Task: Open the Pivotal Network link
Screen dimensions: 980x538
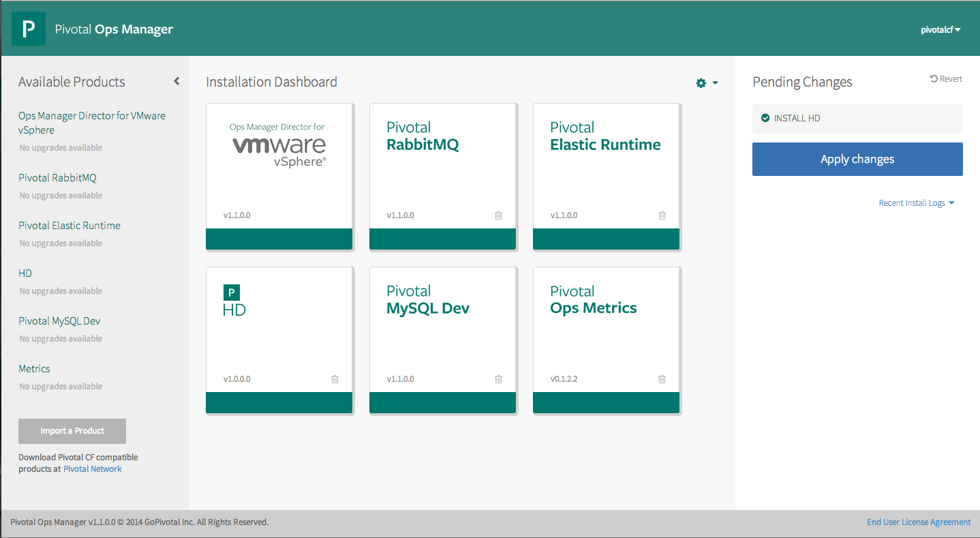Action: click(92, 468)
